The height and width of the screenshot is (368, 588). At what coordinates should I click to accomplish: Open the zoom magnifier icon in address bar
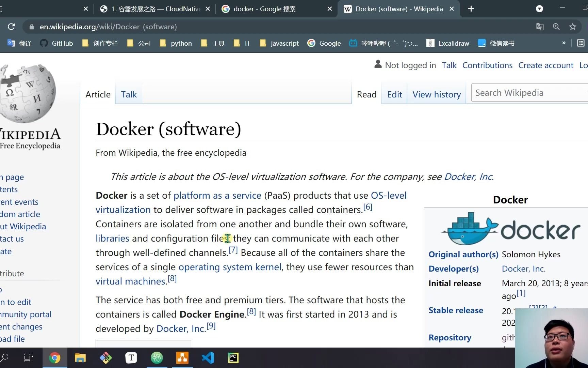[x=556, y=27]
